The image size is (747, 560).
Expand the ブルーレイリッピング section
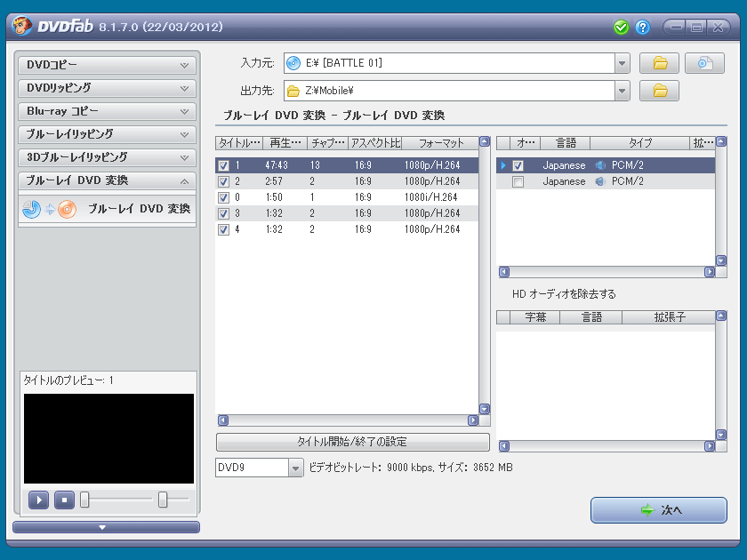tap(107, 134)
